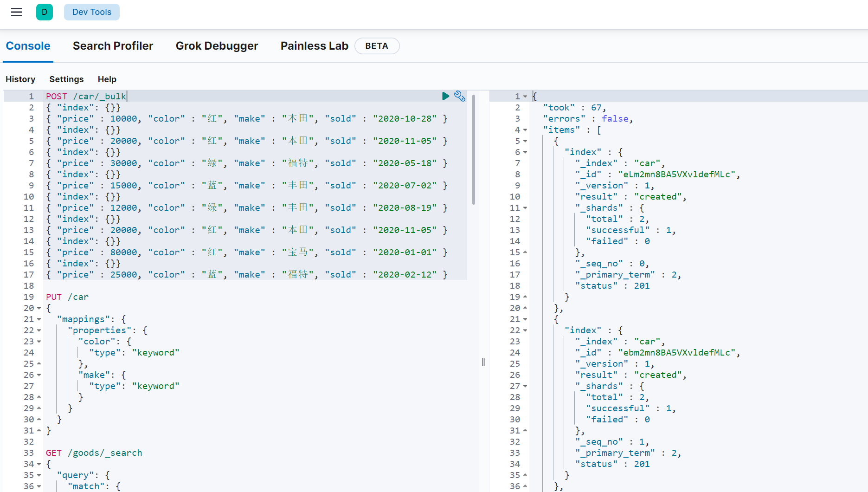This screenshot has width=868, height=492.
Task: Open the Painless Lab tab
Action: (314, 46)
